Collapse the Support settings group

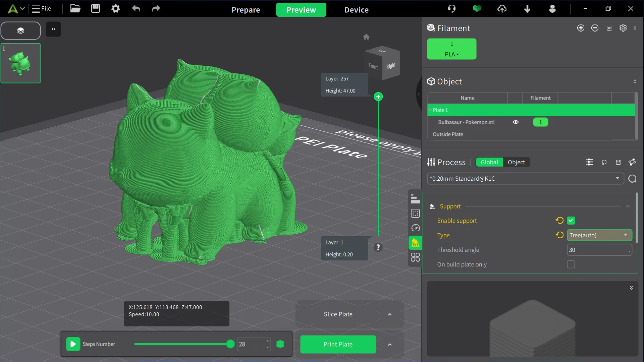pyautogui.click(x=628, y=206)
